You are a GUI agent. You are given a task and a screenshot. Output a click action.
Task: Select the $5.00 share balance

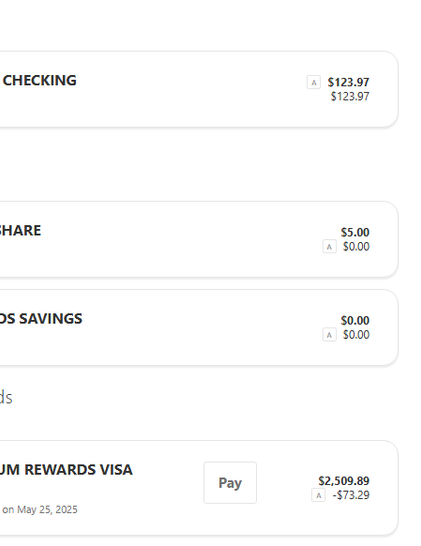point(355,232)
